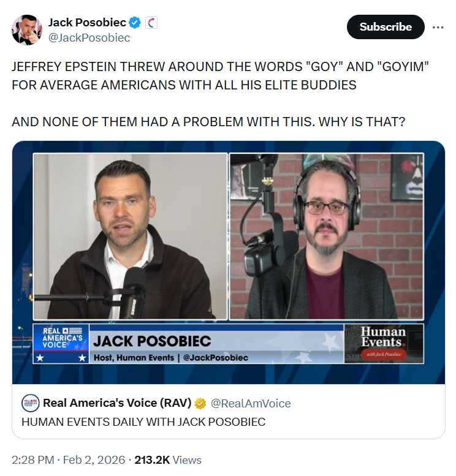Click the Human Events logo in video
Viewport: 456px width, 476px height.
tap(384, 343)
